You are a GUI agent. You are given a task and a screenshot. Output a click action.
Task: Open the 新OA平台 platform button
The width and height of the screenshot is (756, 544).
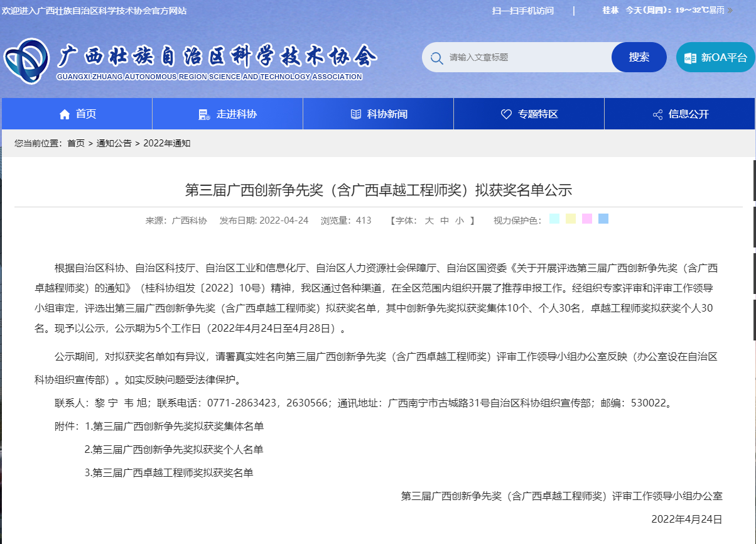716,57
